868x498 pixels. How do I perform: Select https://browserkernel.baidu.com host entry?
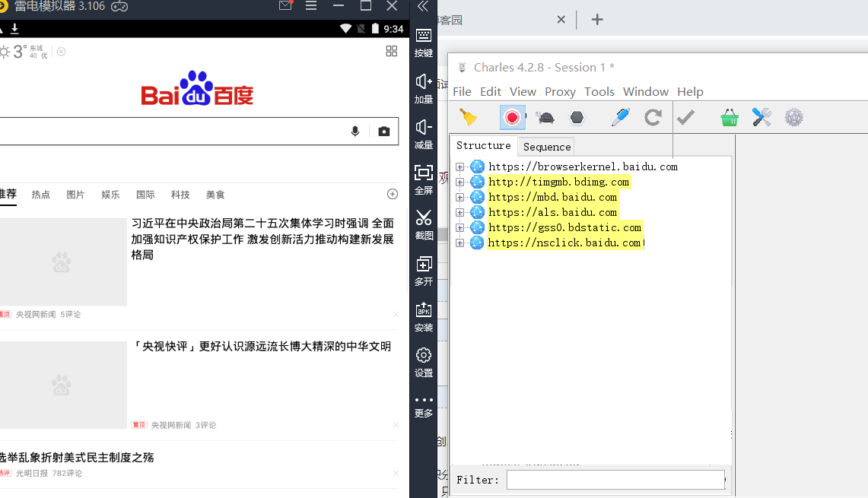click(x=583, y=167)
